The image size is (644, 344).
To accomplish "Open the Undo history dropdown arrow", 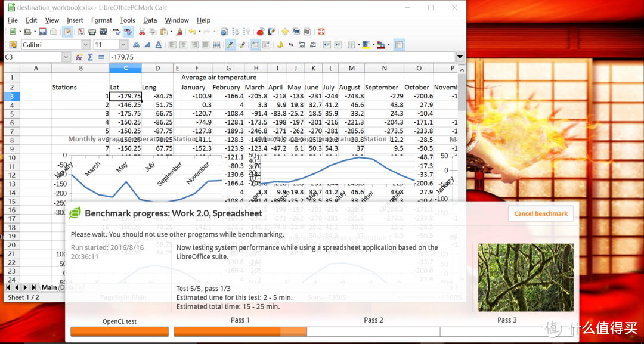I will point(200,32).
